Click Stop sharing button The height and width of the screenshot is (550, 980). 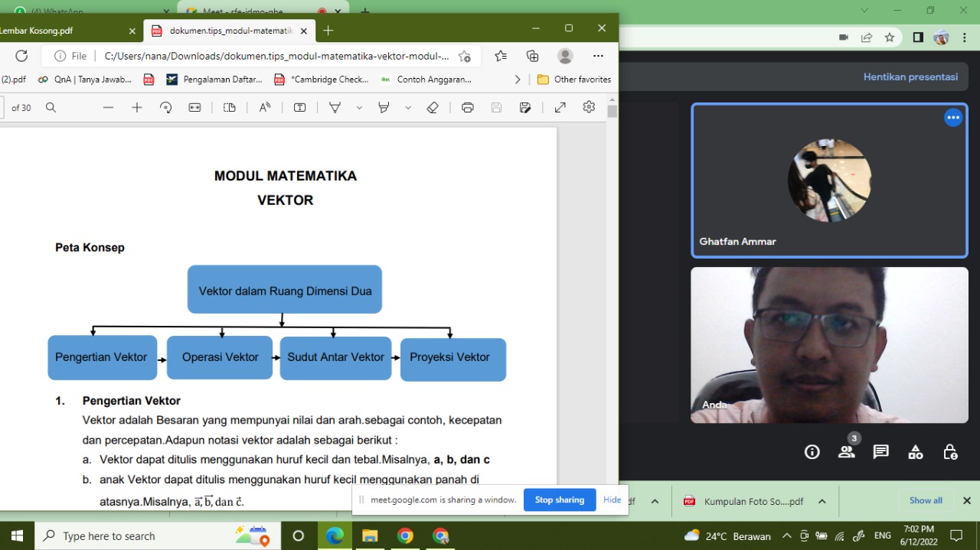[559, 500]
